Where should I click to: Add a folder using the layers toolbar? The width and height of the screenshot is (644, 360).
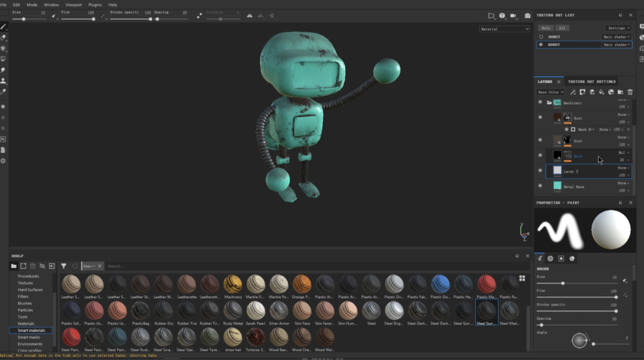coord(620,92)
